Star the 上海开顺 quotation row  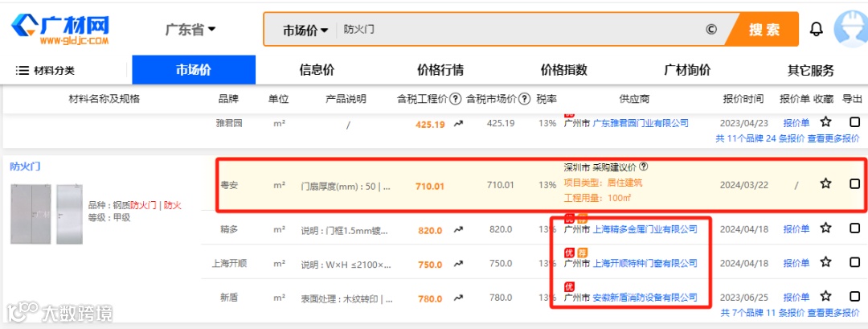pos(825,261)
